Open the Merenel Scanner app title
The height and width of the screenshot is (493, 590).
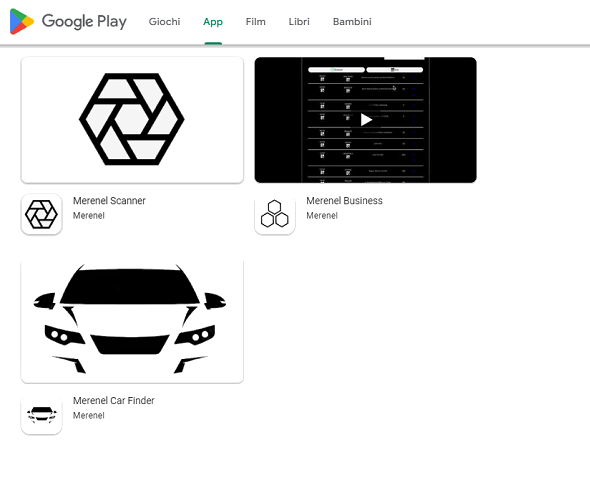click(x=109, y=201)
